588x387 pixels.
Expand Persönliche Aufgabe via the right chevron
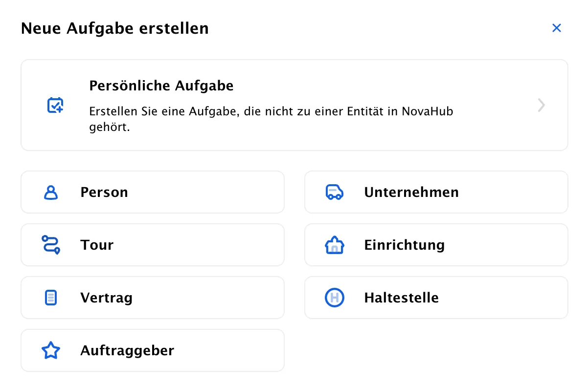point(541,105)
